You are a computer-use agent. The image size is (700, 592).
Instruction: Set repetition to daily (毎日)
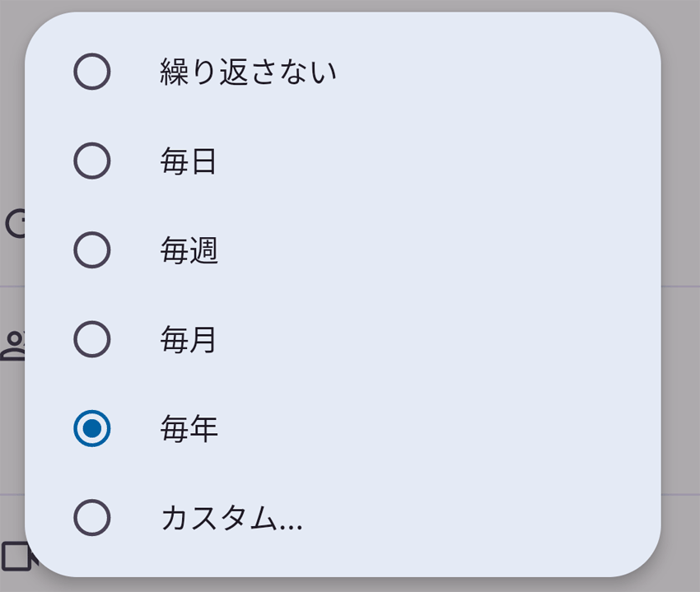point(343,161)
